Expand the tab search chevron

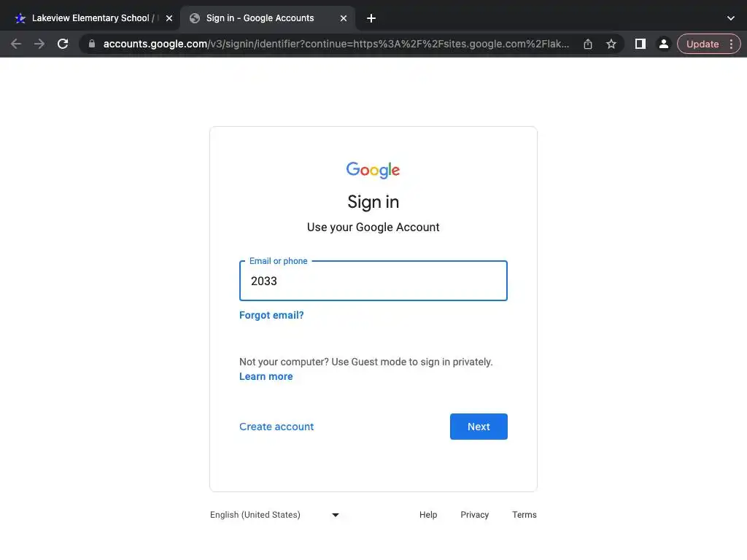pyautogui.click(x=731, y=18)
